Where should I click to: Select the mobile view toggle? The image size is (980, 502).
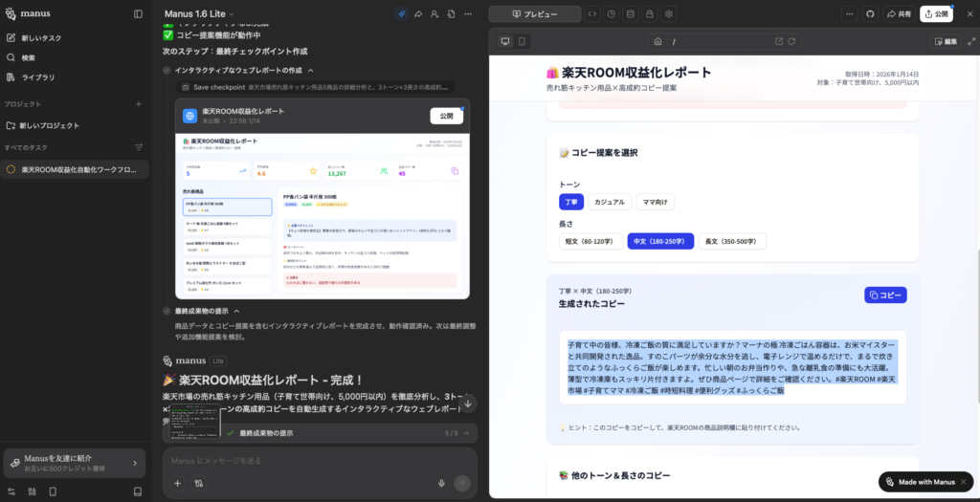pos(522,41)
